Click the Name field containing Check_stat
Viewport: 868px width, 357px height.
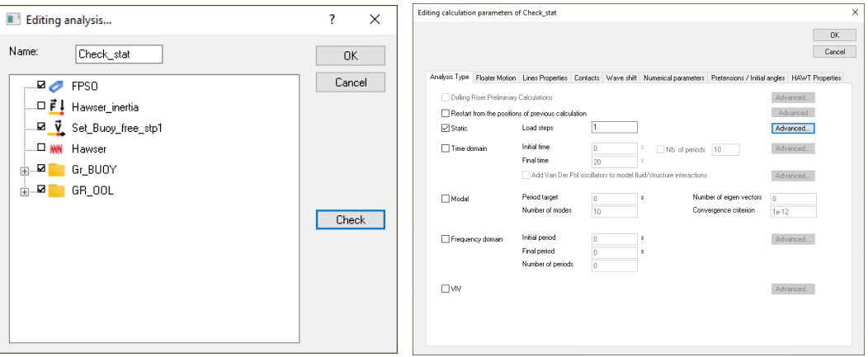click(118, 54)
